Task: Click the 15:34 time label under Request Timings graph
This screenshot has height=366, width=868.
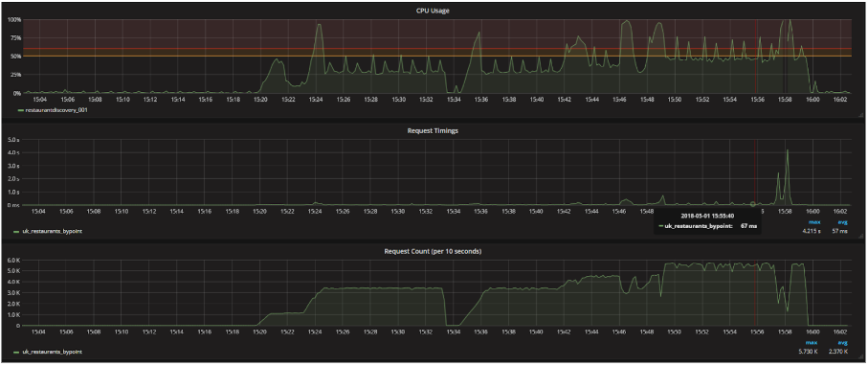Action: click(454, 212)
